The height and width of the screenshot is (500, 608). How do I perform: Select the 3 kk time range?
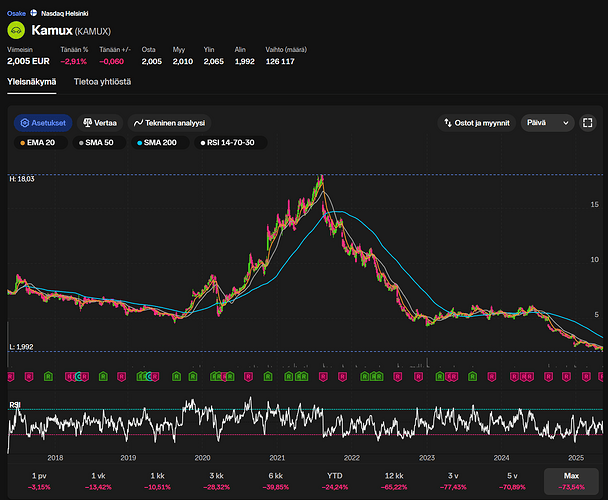point(216,481)
